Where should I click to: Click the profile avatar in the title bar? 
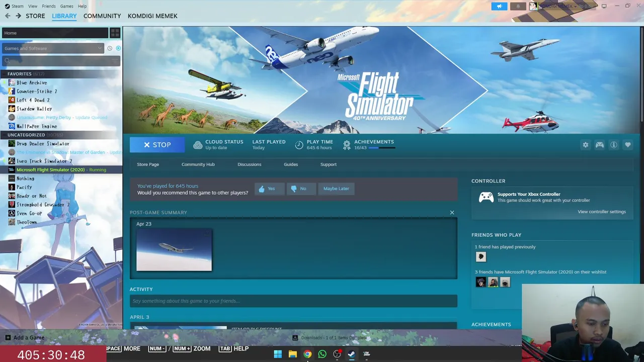(x=533, y=6)
